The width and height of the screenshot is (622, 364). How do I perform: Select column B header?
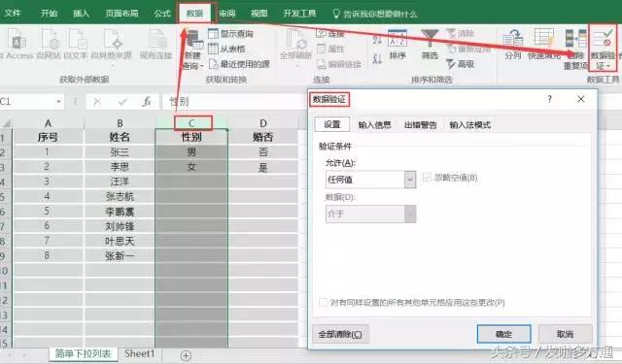pos(120,123)
